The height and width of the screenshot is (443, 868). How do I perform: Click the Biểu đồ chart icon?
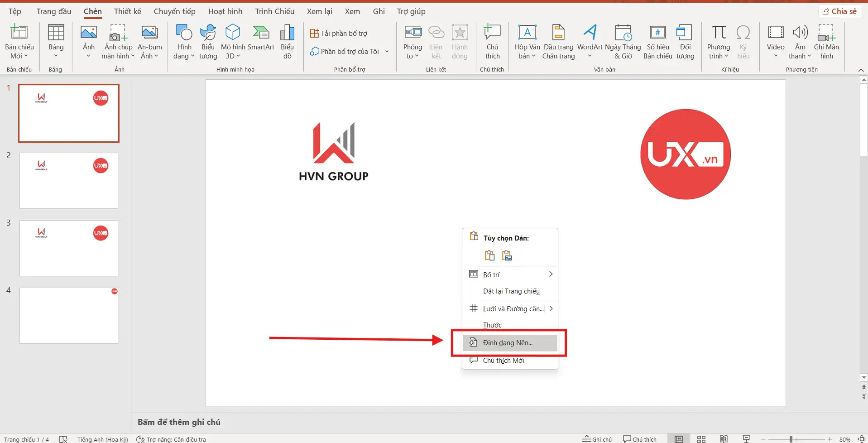tap(287, 42)
